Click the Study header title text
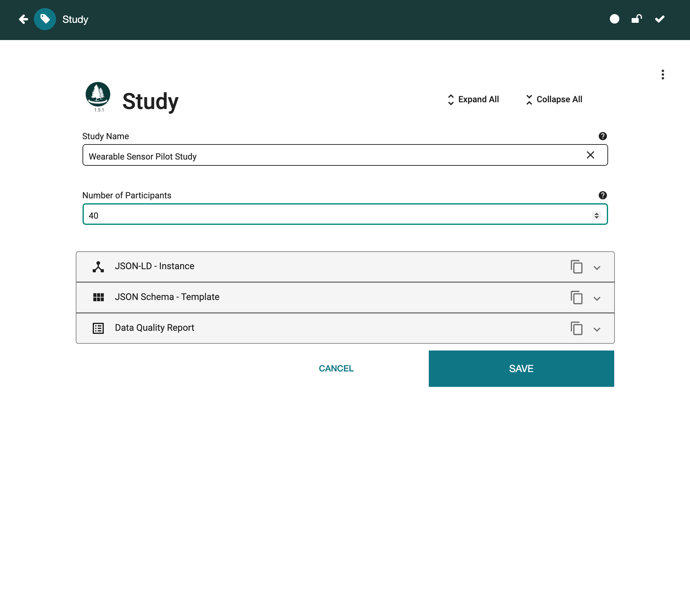The image size is (690, 616). (75, 20)
